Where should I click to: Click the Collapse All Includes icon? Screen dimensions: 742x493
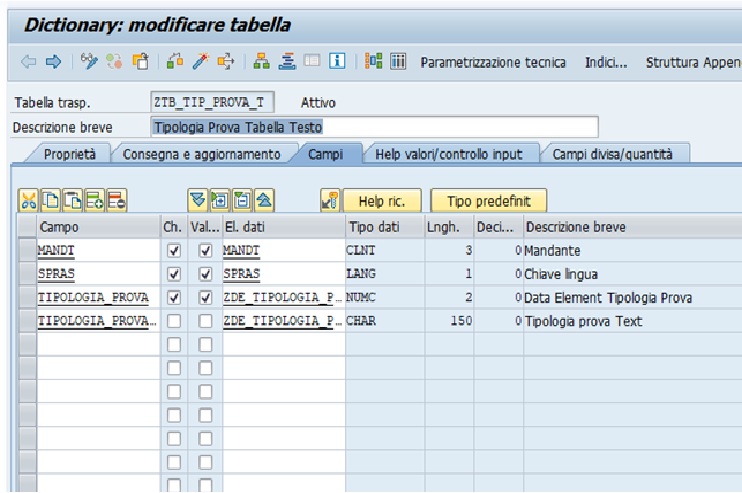tap(264, 200)
